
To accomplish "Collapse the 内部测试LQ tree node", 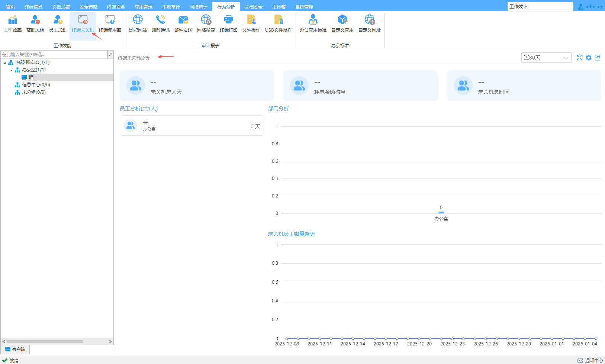I will 4,62.
